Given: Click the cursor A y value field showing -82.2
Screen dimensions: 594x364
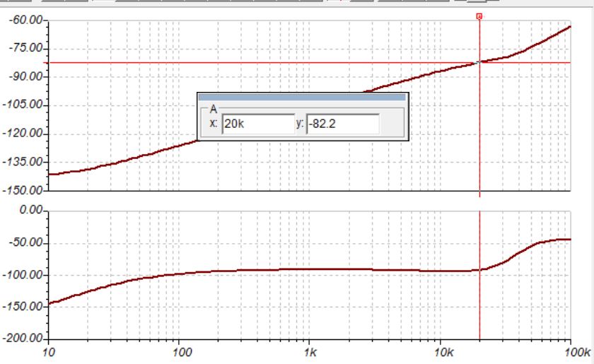Looking at the screenshot, I should [x=343, y=124].
